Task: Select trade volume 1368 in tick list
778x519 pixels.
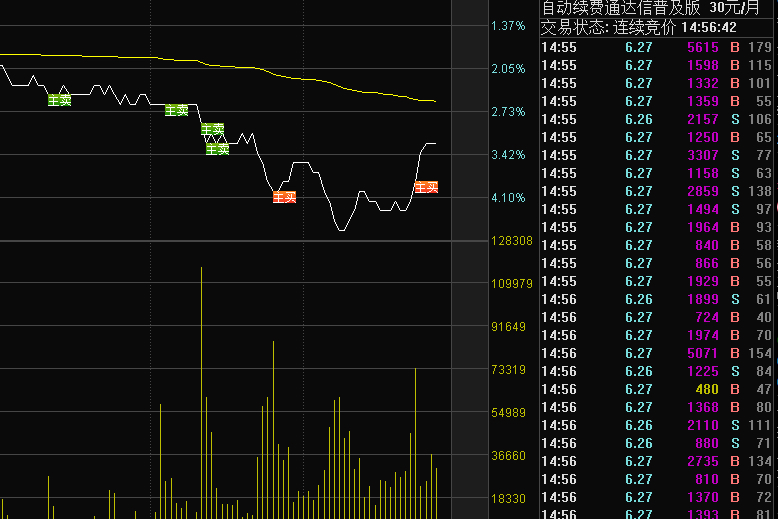Action: (x=703, y=407)
